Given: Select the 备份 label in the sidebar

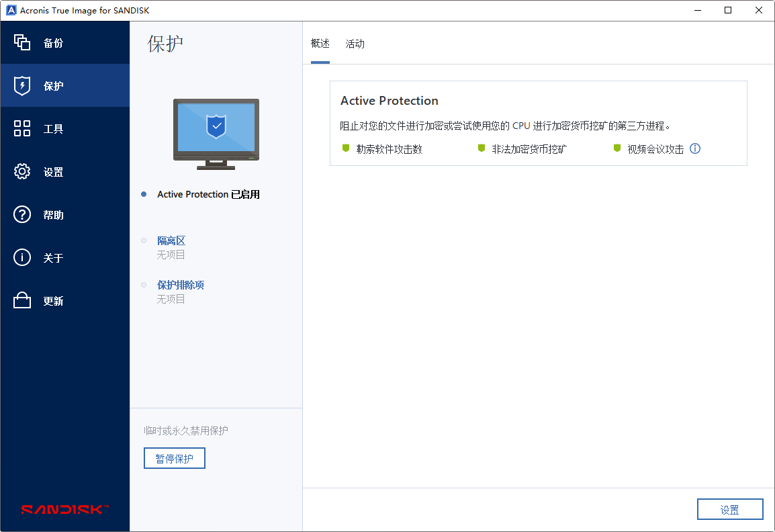Looking at the screenshot, I should 53,43.
